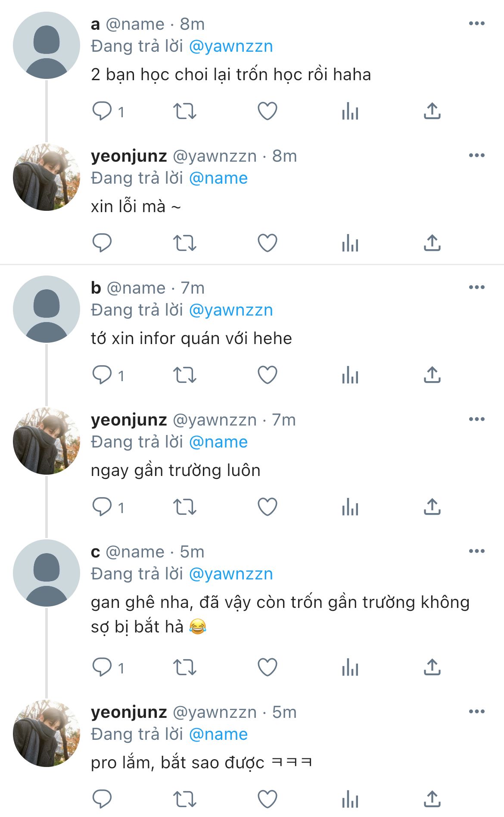The image size is (504, 817).
Task: Open more options for user a's tweet
Action: [x=476, y=24]
